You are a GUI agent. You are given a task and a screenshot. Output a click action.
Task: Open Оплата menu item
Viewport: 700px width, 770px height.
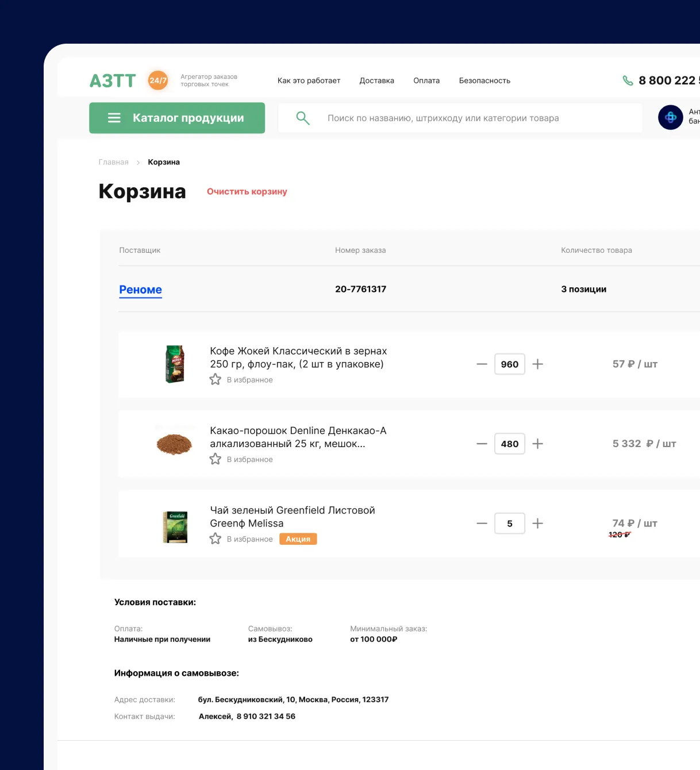pyautogui.click(x=426, y=80)
